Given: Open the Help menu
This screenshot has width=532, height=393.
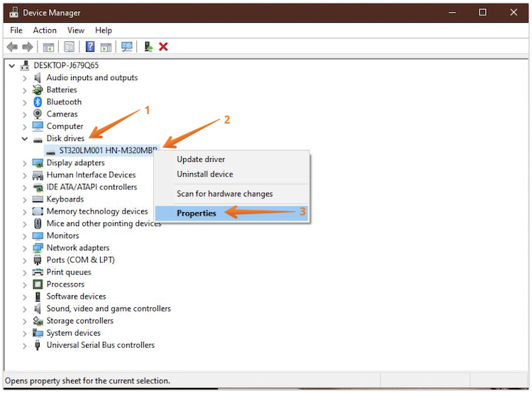Looking at the screenshot, I should [104, 31].
